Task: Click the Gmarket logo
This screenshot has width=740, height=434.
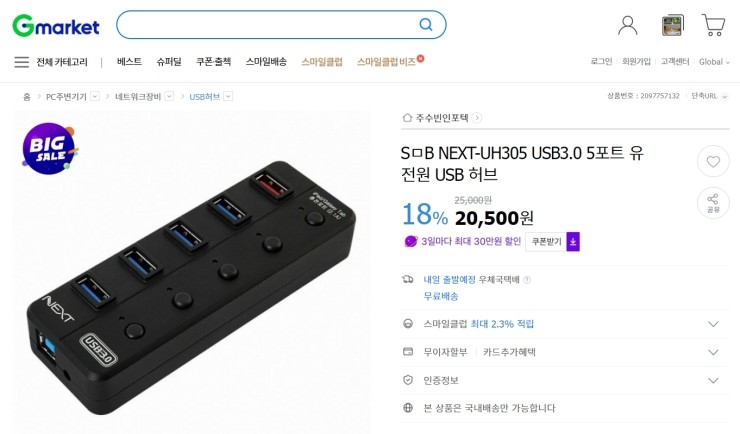Action: click(x=57, y=24)
